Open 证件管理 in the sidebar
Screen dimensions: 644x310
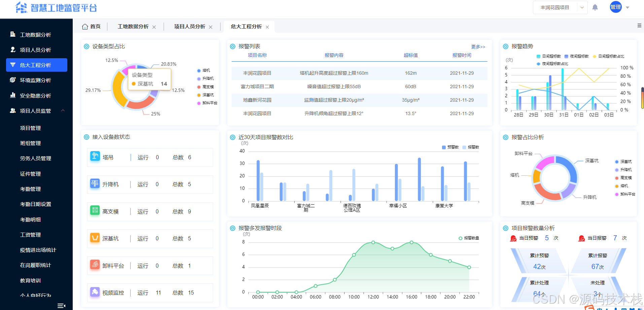[x=30, y=174]
